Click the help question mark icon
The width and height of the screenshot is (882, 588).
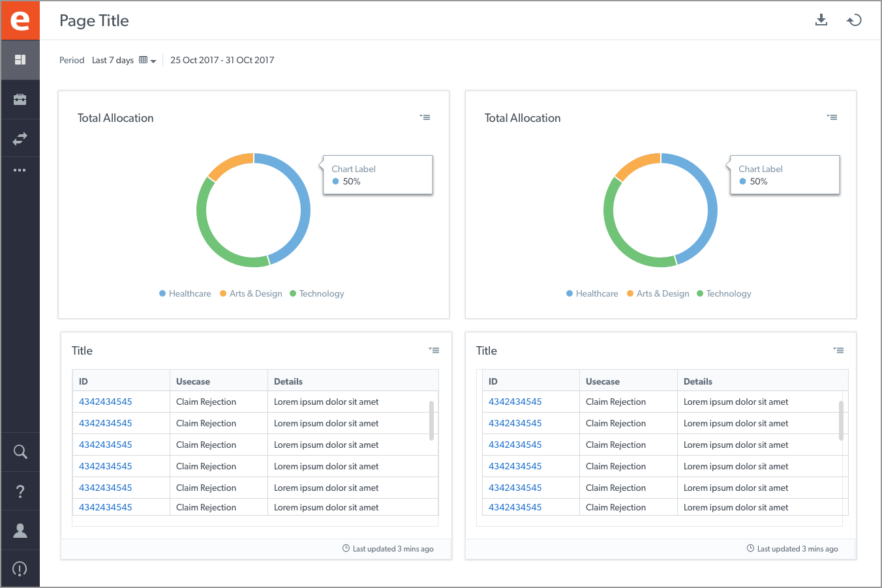pyautogui.click(x=20, y=491)
